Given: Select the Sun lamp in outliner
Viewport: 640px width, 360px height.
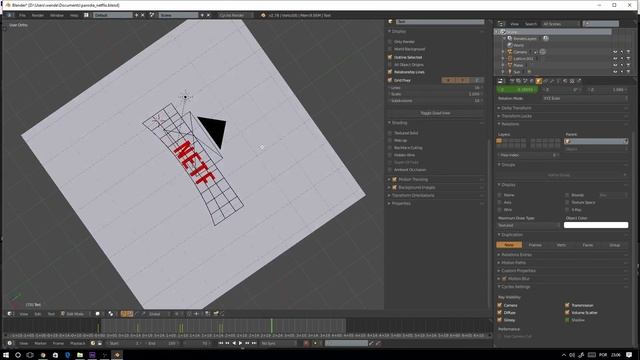Looking at the screenshot, I should click(x=517, y=72).
